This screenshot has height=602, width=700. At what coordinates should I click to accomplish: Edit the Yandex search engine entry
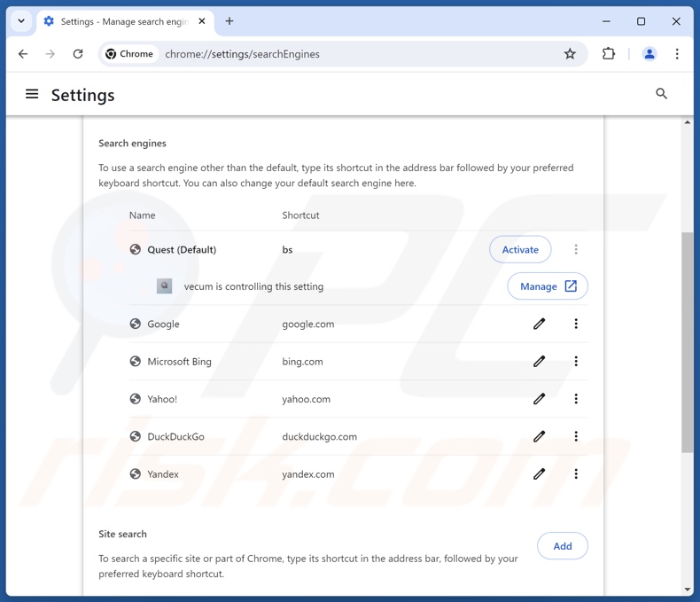(540, 473)
